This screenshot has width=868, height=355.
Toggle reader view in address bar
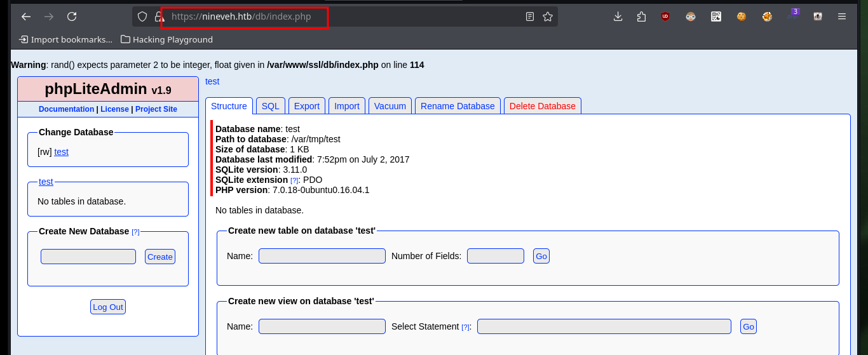click(x=530, y=17)
